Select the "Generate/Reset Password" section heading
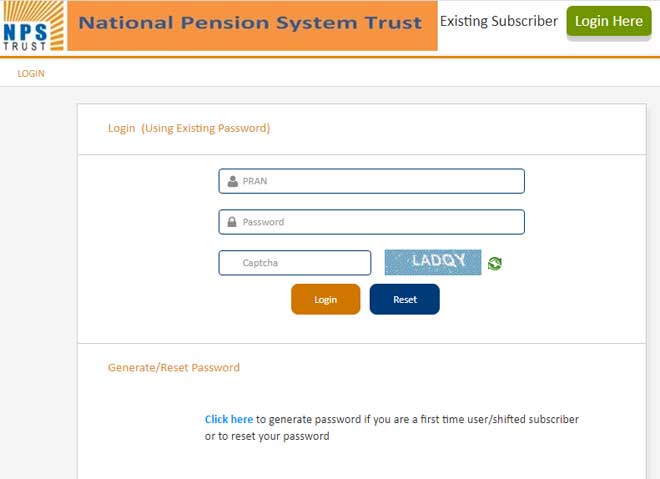The height and width of the screenshot is (479, 660). [x=174, y=367]
